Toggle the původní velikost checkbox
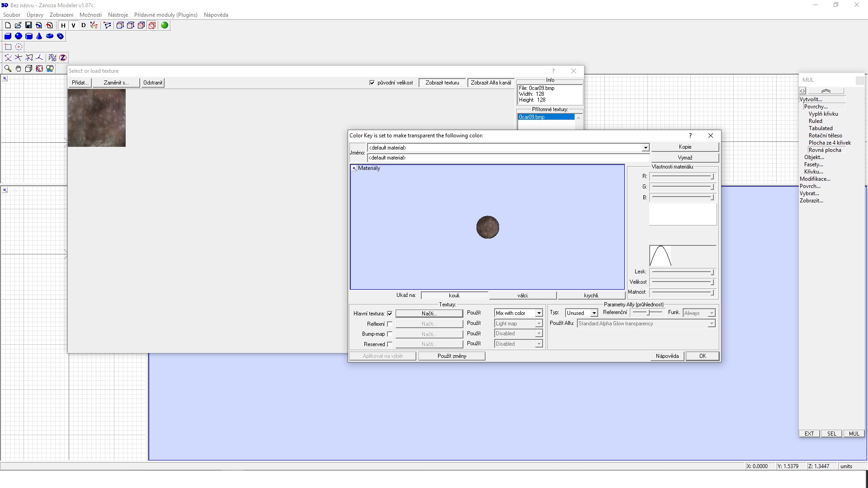The height and width of the screenshot is (488, 868). pyautogui.click(x=372, y=83)
